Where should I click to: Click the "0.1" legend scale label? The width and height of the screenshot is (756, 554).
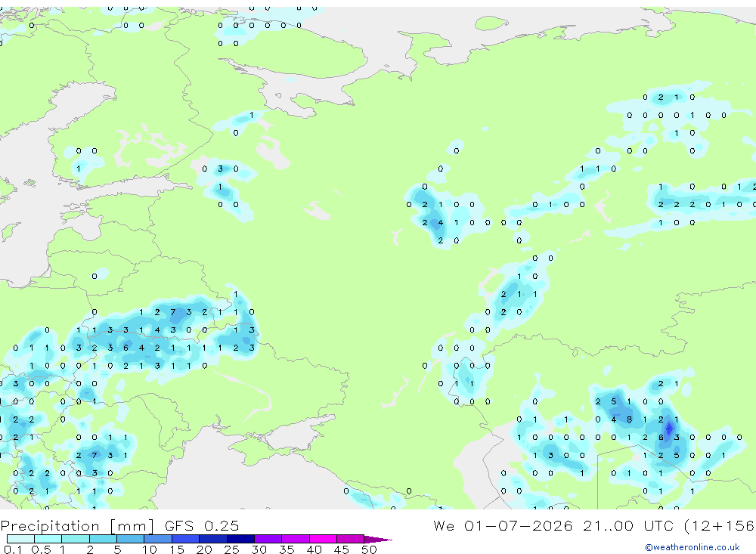(13, 549)
